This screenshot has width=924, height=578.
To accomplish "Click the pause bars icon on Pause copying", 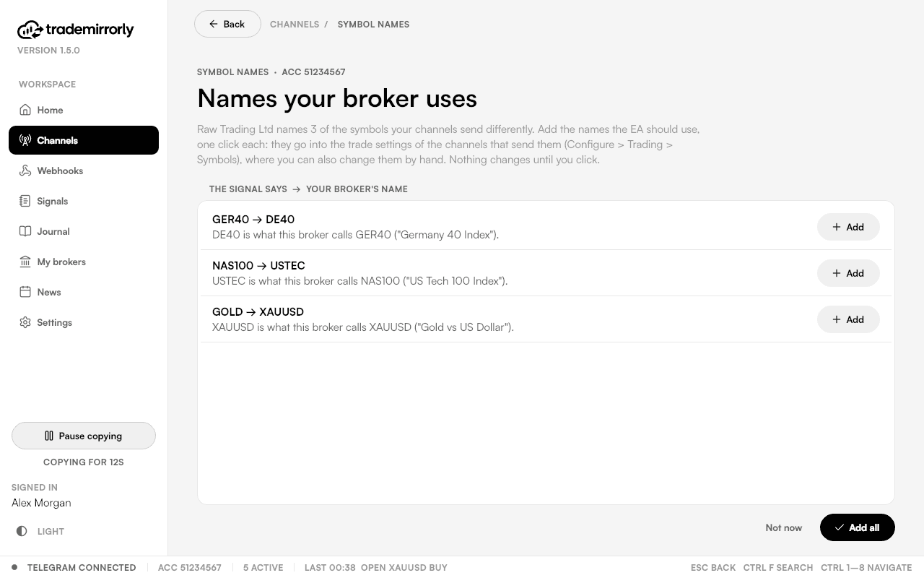I will (x=49, y=436).
